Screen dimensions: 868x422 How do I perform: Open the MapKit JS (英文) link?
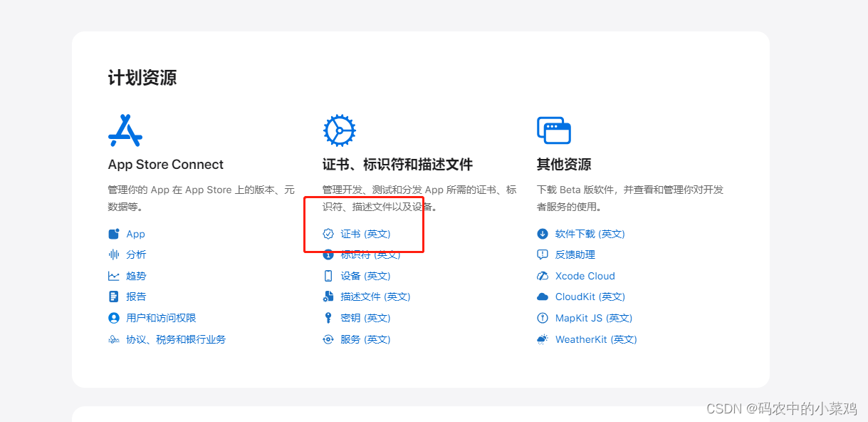tap(594, 318)
